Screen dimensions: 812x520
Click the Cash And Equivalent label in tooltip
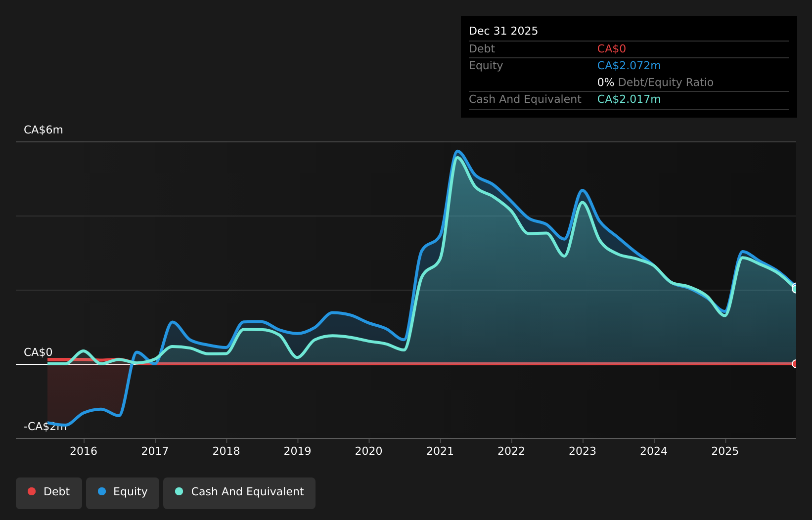click(525, 99)
